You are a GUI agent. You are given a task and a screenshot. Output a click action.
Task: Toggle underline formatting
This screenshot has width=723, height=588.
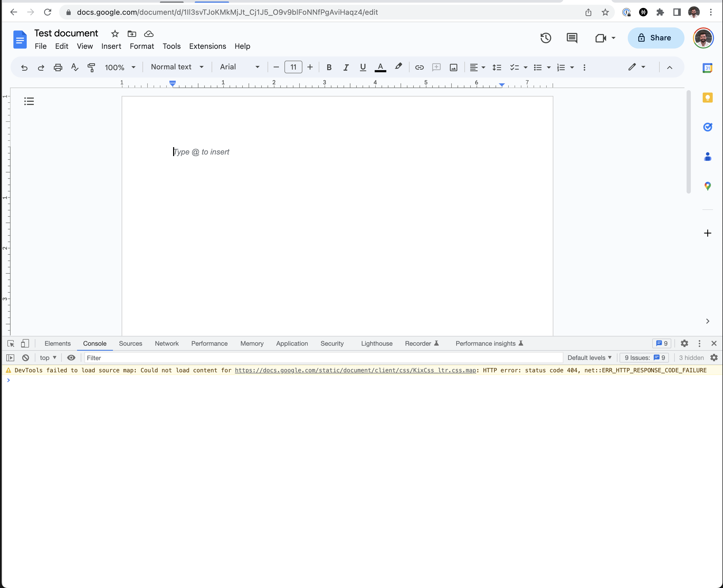click(362, 67)
